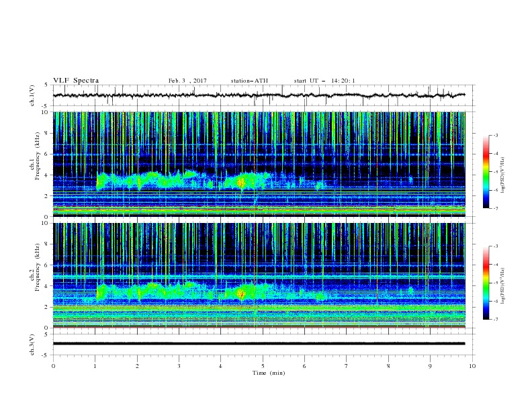
Task: Click the "start UT = 14:20:1" text
Action: 324,81
